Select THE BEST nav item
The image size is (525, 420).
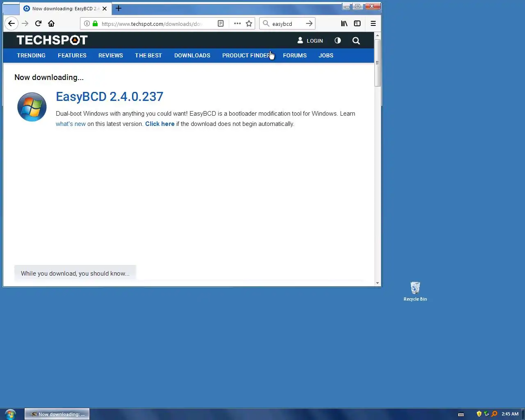tap(148, 55)
